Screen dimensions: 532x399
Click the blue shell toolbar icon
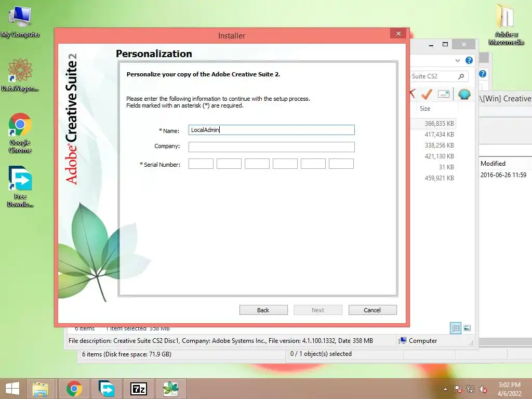click(464, 94)
